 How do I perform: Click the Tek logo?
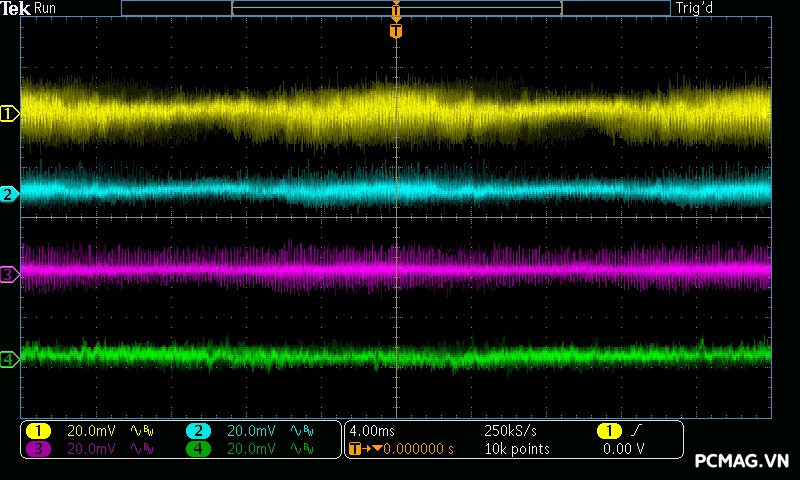[16, 8]
